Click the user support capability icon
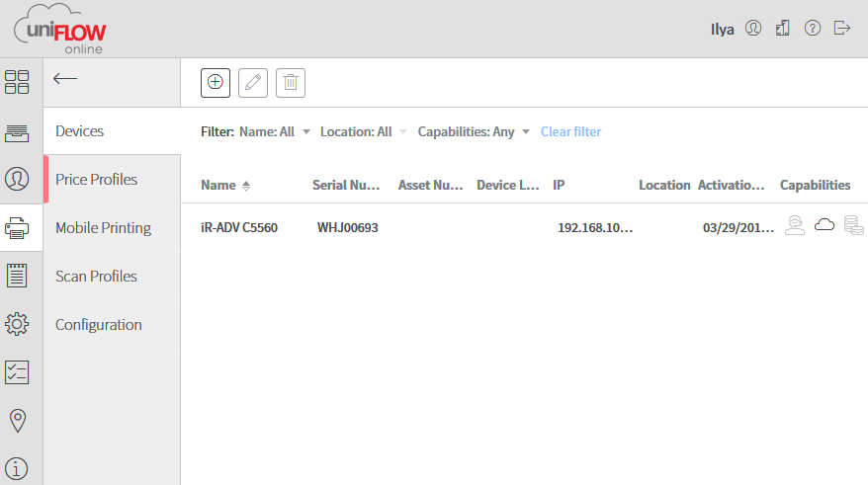The width and height of the screenshot is (868, 485). pyautogui.click(x=795, y=225)
